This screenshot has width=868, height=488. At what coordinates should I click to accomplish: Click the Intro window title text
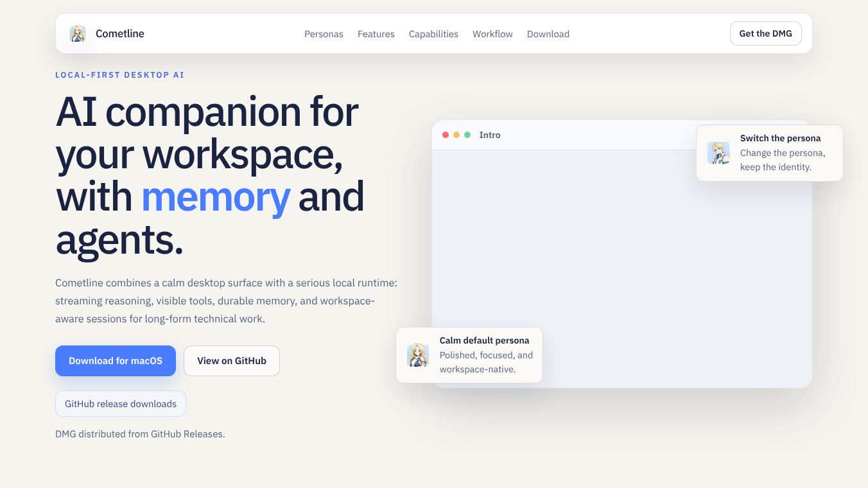(x=490, y=135)
